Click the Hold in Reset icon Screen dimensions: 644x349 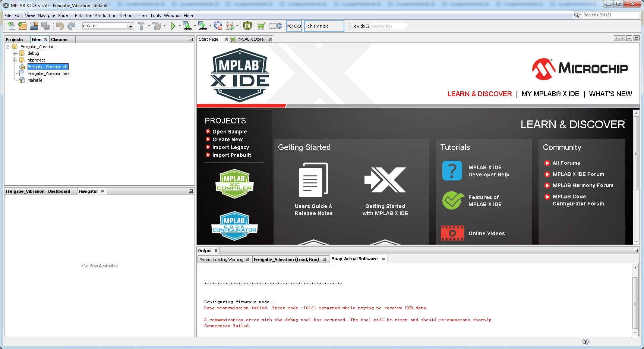pos(218,26)
